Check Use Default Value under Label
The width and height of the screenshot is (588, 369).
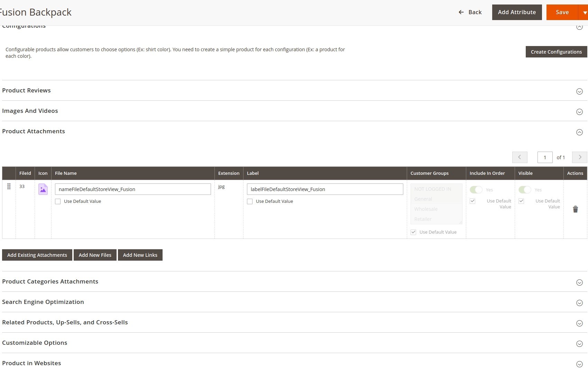click(250, 201)
